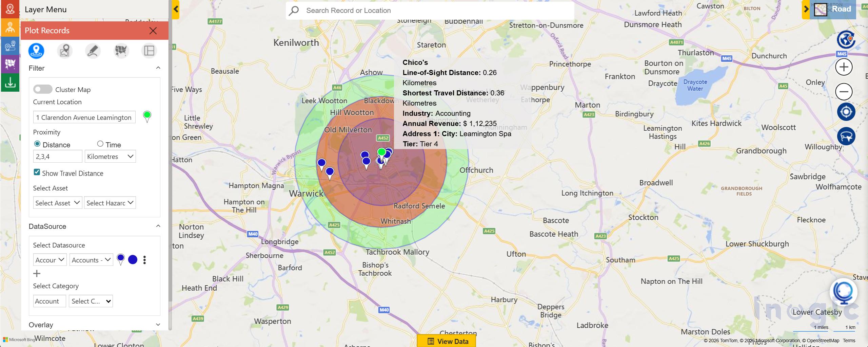The width and height of the screenshot is (868, 347).
Task: Select the Time proximity radio button
Action: coord(100,144)
